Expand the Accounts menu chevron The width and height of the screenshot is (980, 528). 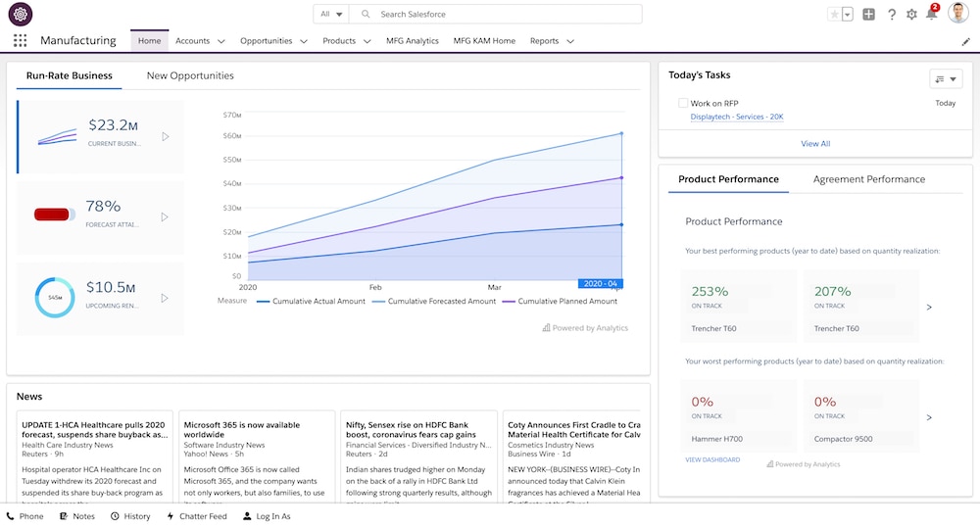pyautogui.click(x=221, y=42)
